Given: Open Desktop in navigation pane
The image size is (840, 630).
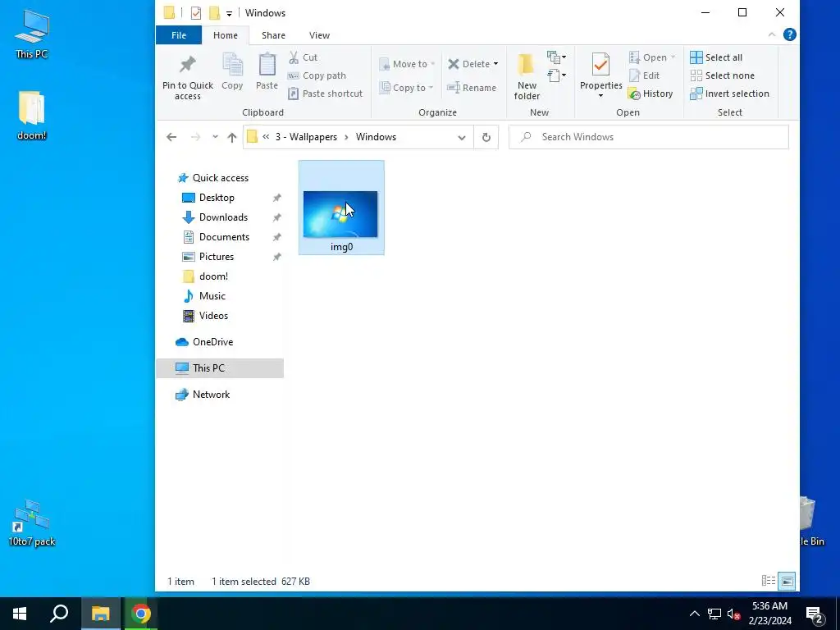Looking at the screenshot, I should (217, 198).
